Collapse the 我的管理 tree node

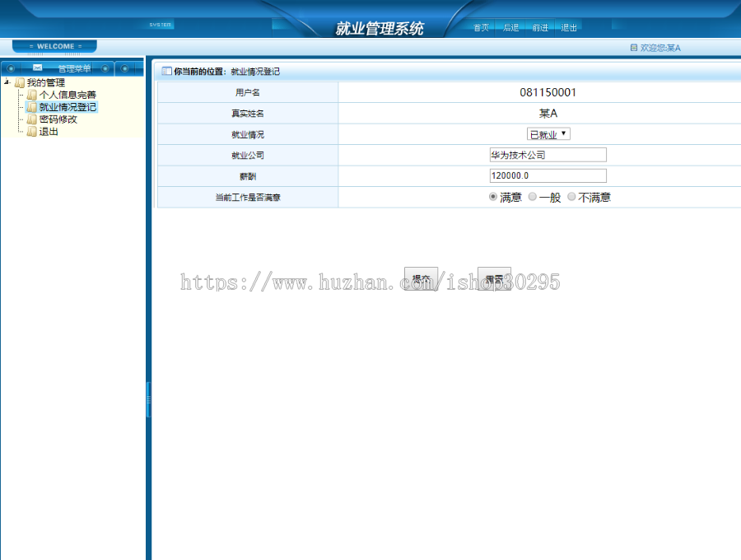(x=7, y=82)
